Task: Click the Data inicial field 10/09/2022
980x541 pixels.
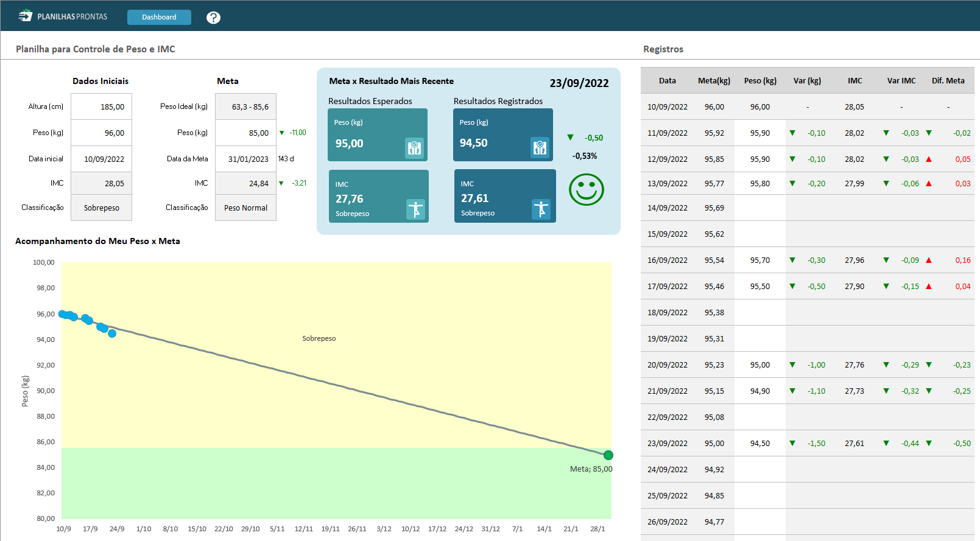Action: point(102,159)
